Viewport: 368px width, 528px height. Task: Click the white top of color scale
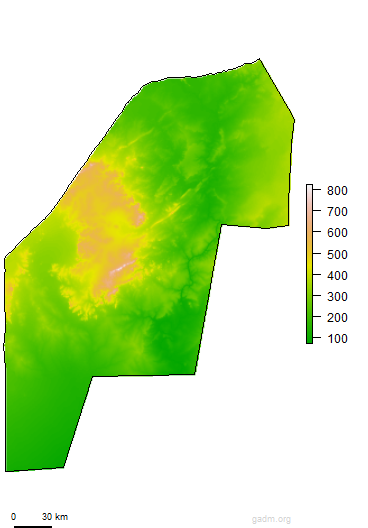[x=309, y=187]
